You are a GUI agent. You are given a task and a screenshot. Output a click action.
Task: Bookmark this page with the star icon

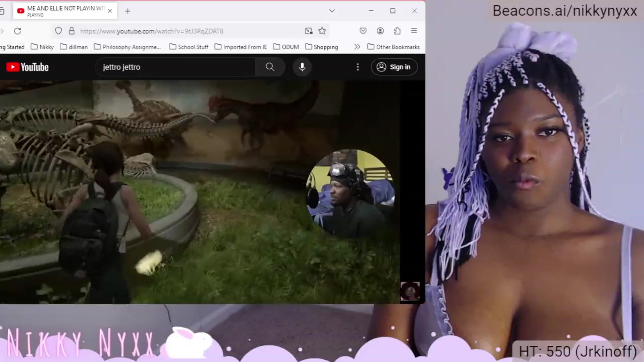point(322,31)
